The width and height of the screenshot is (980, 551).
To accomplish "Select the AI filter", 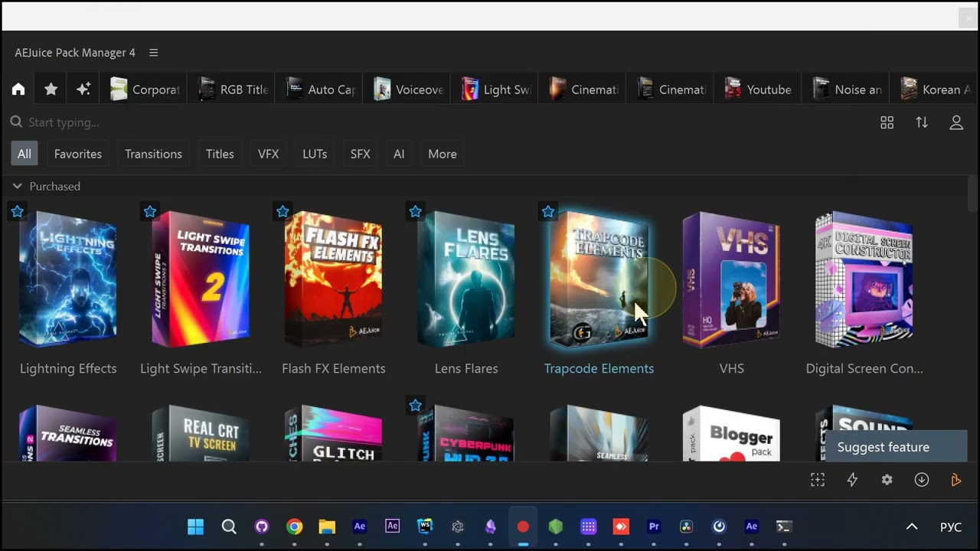I will coord(399,154).
